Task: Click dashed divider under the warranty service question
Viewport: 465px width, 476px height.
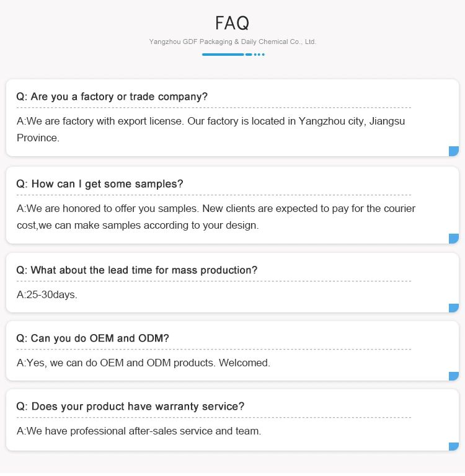Action: (214, 418)
